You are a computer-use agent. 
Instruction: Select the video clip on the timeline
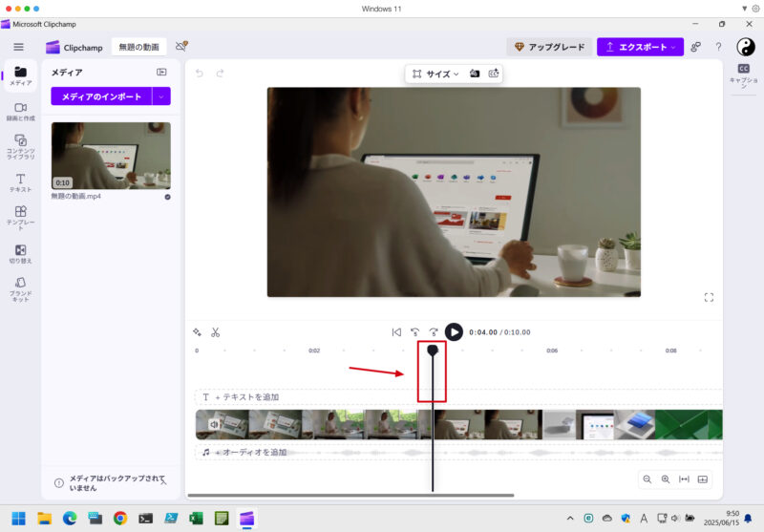tap(458, 425)
